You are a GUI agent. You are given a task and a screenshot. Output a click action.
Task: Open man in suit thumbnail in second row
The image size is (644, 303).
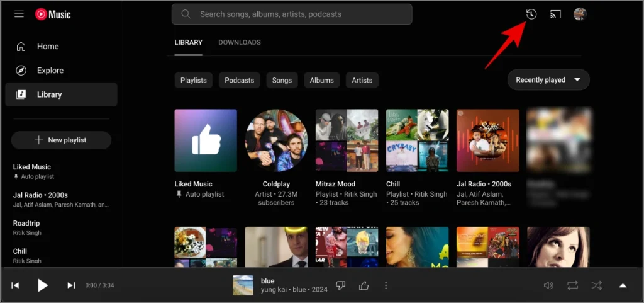click(277, 247)
